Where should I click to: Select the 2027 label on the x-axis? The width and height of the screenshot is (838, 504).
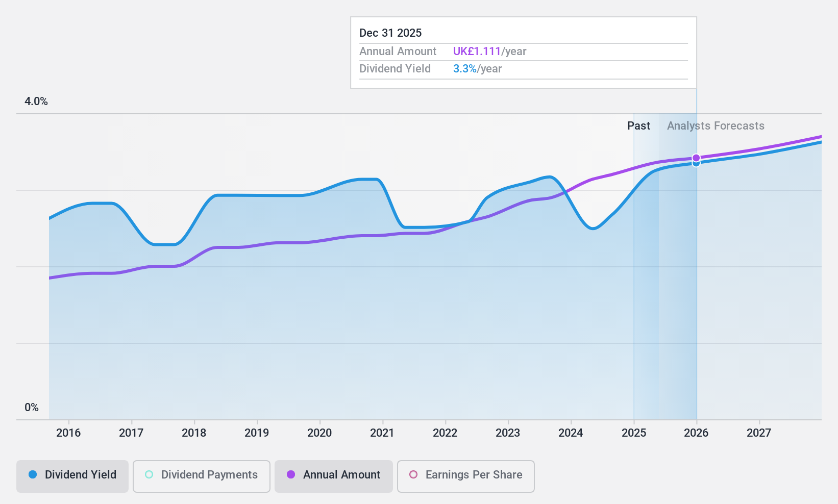[x=759, y=433]
